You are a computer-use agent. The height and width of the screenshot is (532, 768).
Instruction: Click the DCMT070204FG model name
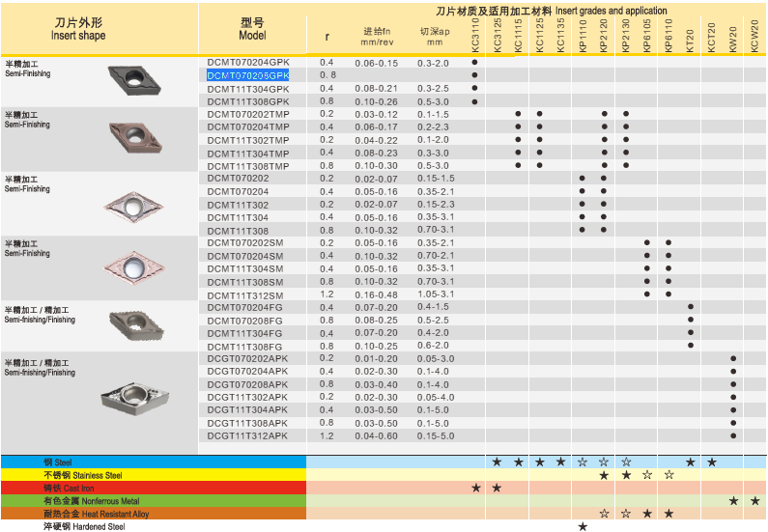pyautogui.click(x=244, y=307)
